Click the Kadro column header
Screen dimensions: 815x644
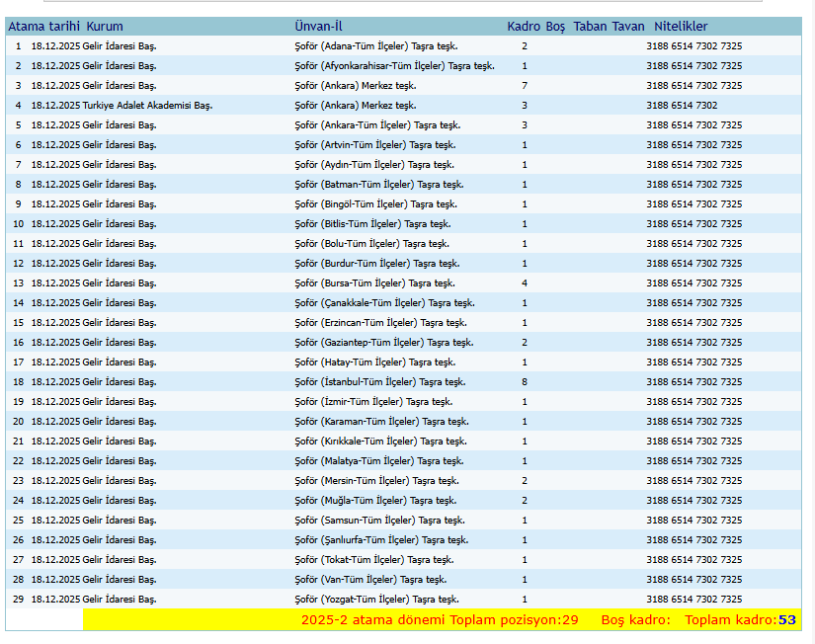pyautogui.click(x=524, y=26)
